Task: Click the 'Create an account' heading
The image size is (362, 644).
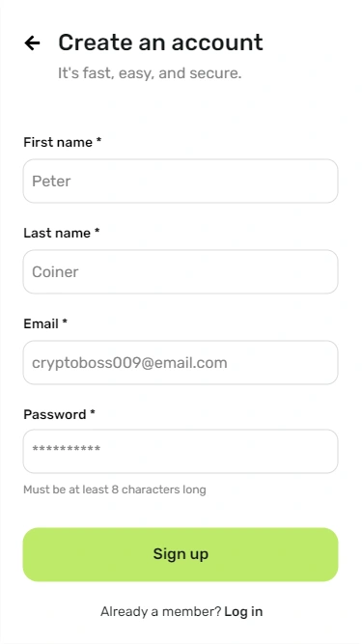Action: [x=160, y=42]
